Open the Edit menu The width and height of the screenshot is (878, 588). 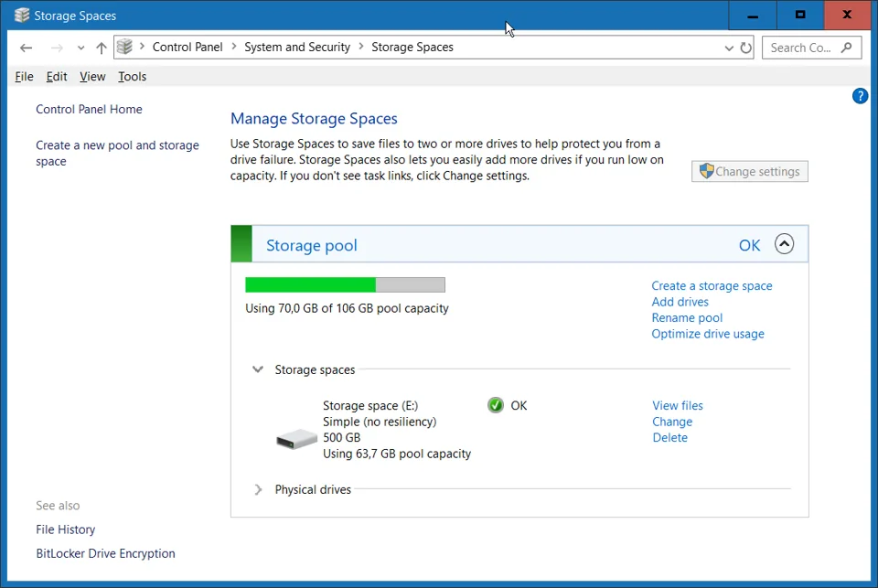[57, 77]
